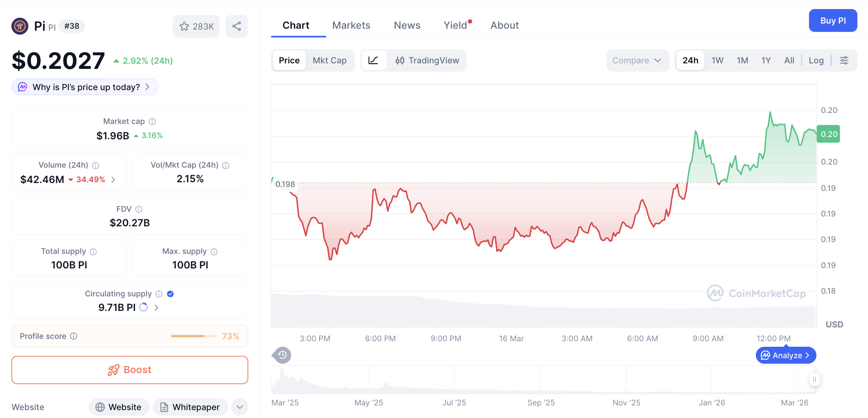Viewport: 868px width, 418px height.
Task: Enable logarithmic scale with Log
Action: [816, 60]
